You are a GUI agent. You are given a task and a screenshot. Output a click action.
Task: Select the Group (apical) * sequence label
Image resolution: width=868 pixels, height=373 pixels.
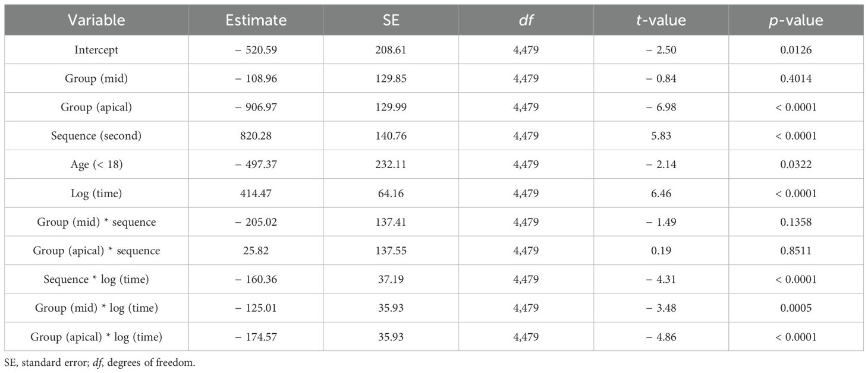[96, 251]
